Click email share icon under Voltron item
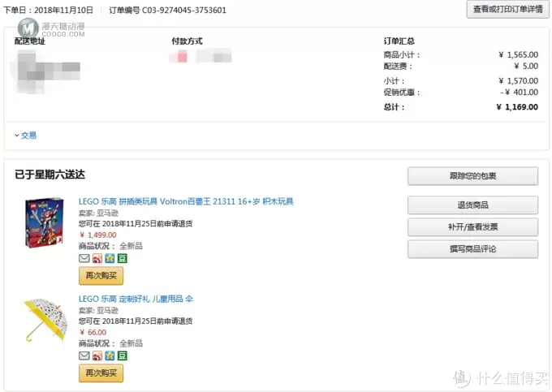552x392 pixels. click(84, 259)
